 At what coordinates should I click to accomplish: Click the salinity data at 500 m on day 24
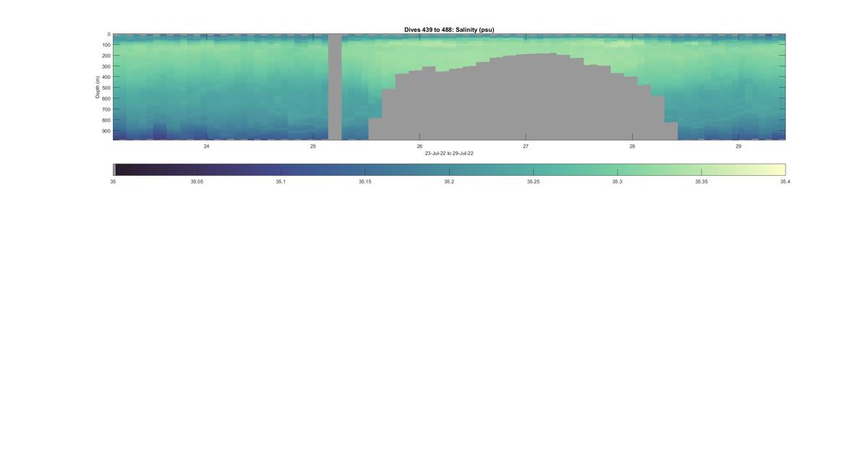(207, 88)
